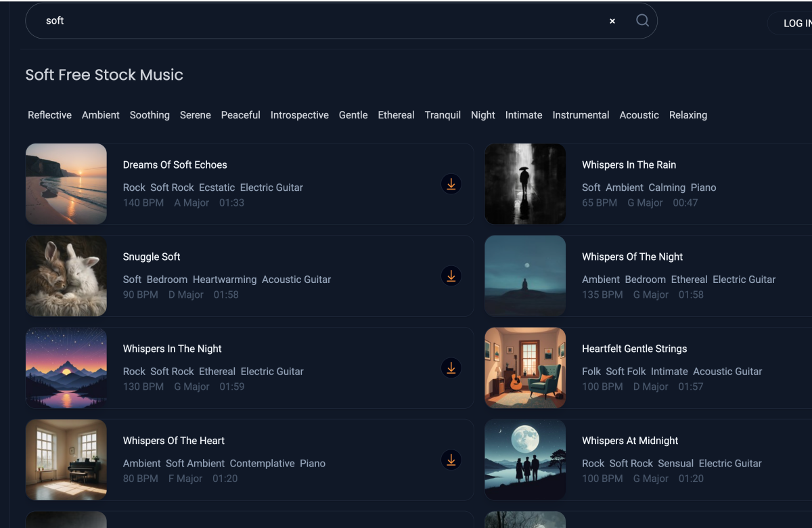The height and width of the screenshot is (528, 812).
Task: Open Heartfelt Gentle Strings track title
Action: [x=635, y=349]
